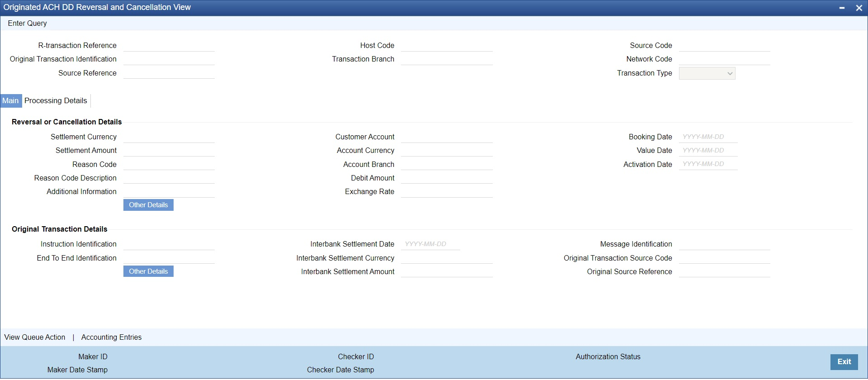Click the Checker Date Stamp label
868x380 pixels.
click(340, 370)
